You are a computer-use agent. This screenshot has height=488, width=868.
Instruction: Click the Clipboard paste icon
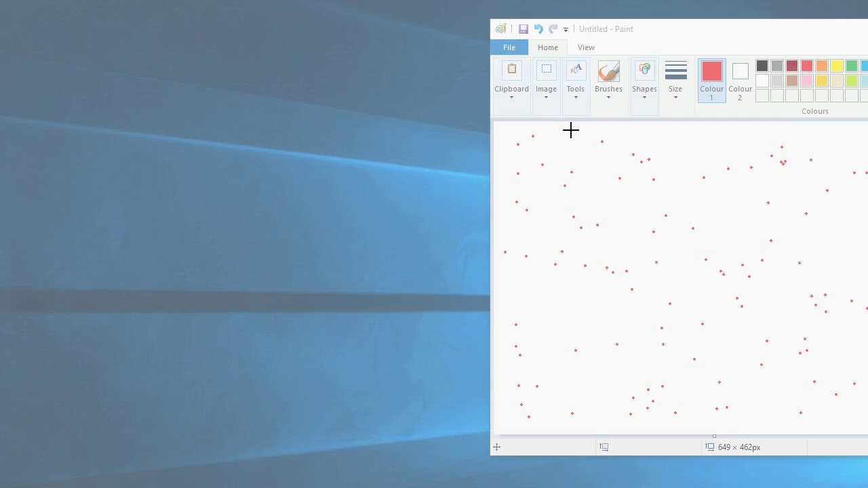tap(512, 70)
